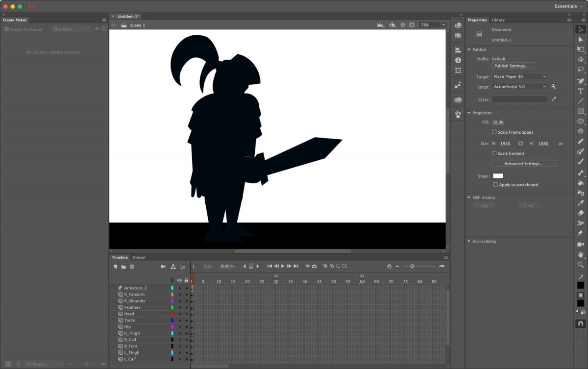Switch to the Library tab

(x=498, y=20)
